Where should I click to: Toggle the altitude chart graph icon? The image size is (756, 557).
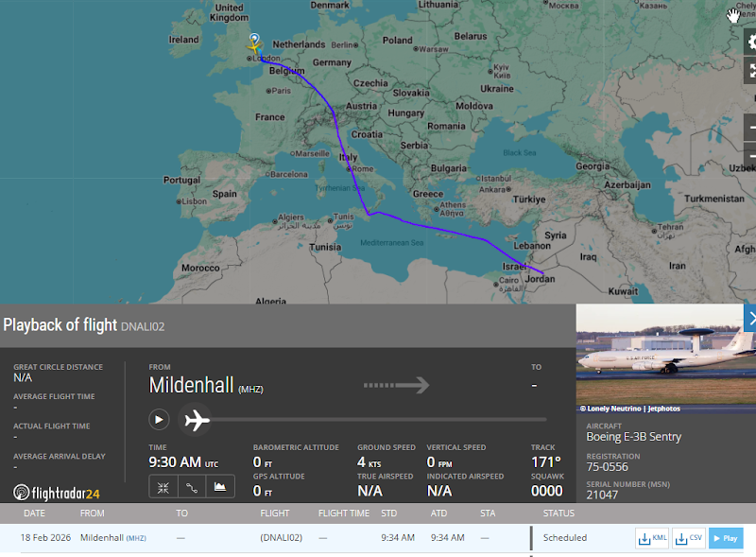pos(220,487)
